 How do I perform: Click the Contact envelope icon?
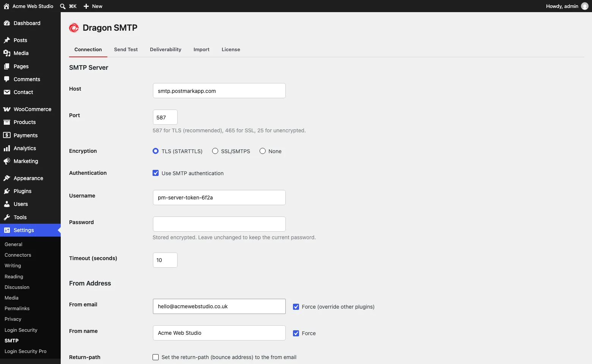click(x=7, y=92)
